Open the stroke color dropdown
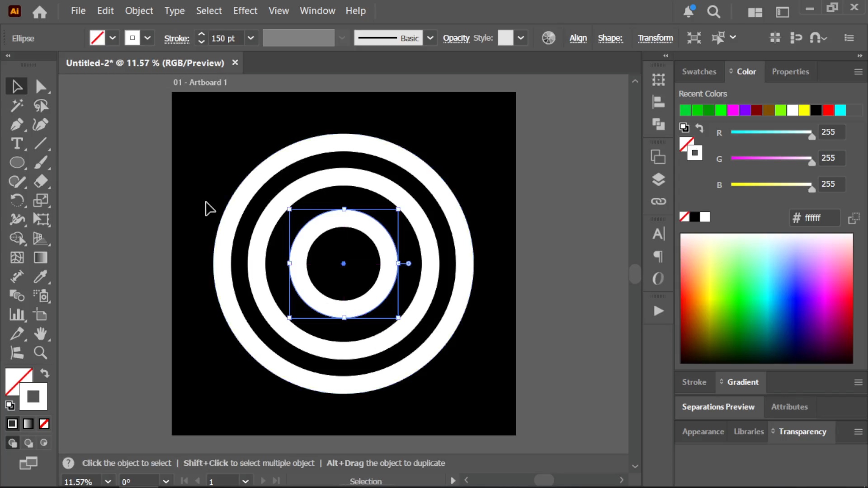Image resolution: width=868 pixels, height=488 pixels. (147, 38)
